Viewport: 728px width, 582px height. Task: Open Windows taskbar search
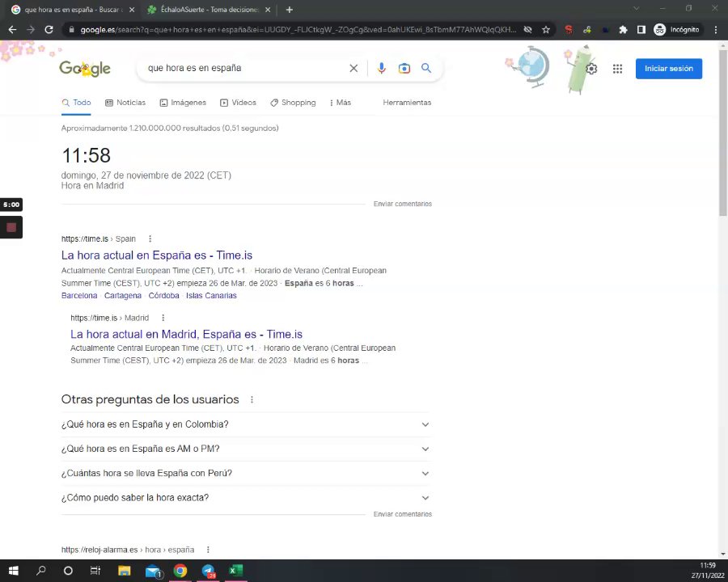point(41,571)
